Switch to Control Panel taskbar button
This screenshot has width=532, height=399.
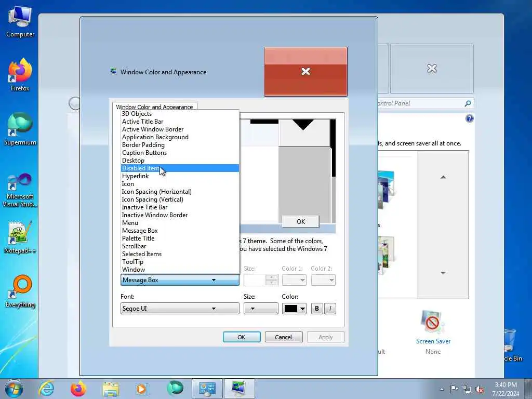point(207,389)
